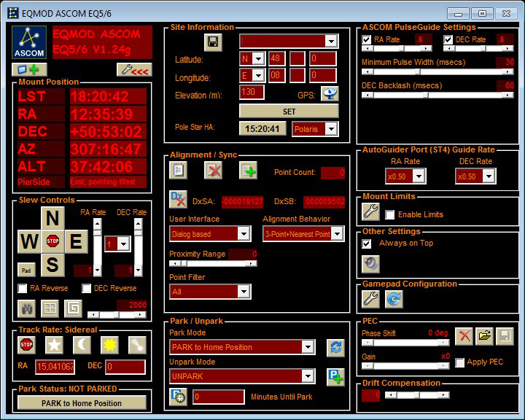
Task: Open Point Filter All dropdown
Action: (244, 292)
